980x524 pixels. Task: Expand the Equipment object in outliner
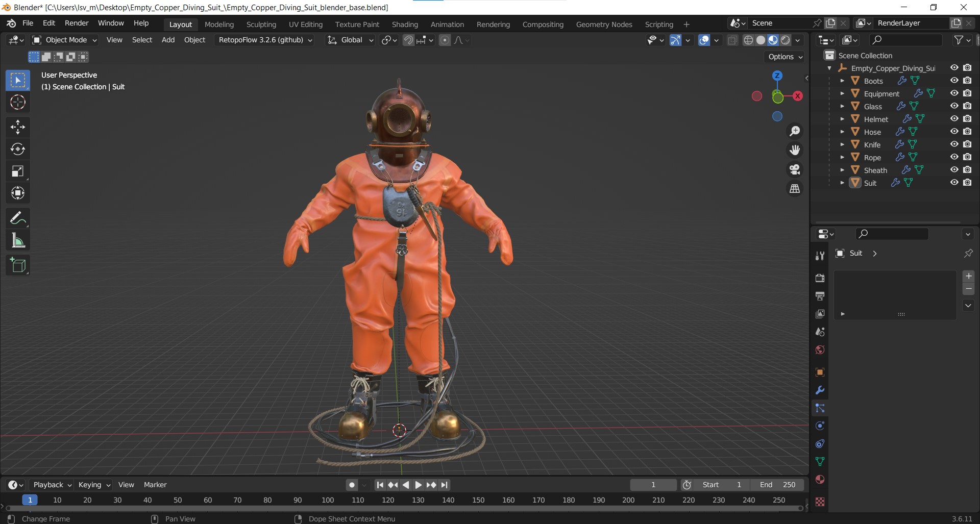[x=842, y=93]
